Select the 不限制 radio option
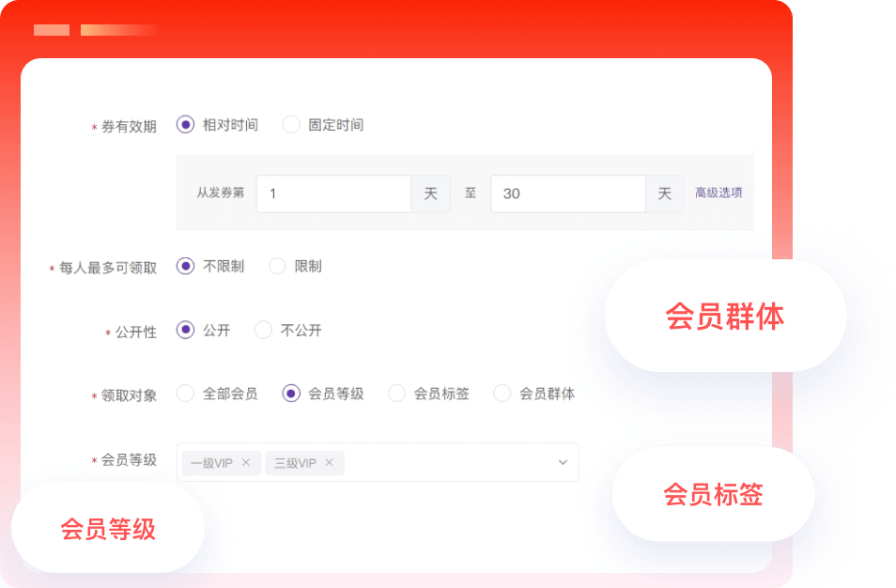Viewport: 896px width, 588px height. pyautogui.click(x=185, y=266)
